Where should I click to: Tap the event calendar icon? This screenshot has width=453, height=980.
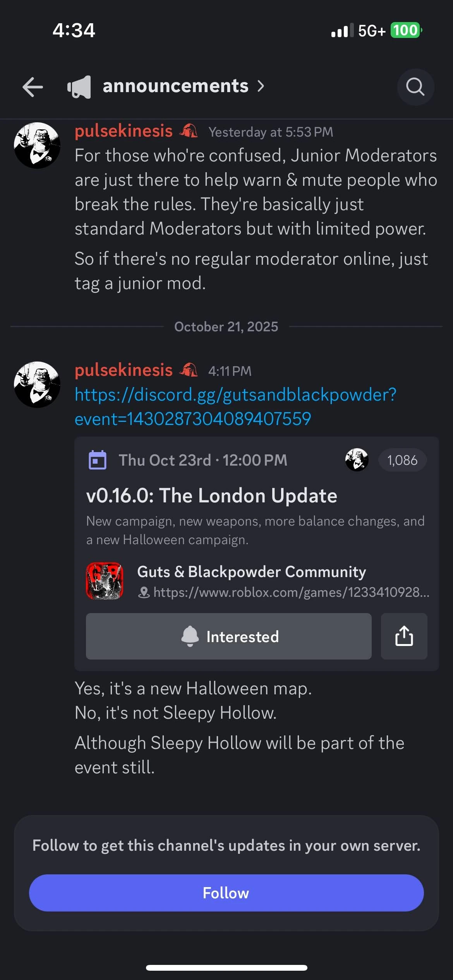pos(98,460)
